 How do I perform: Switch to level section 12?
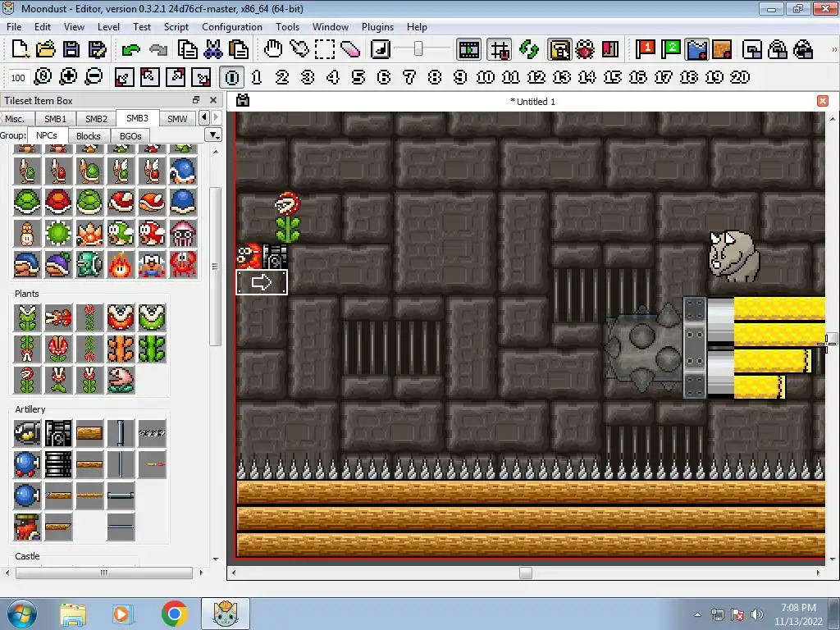click(x=536, y=77)
